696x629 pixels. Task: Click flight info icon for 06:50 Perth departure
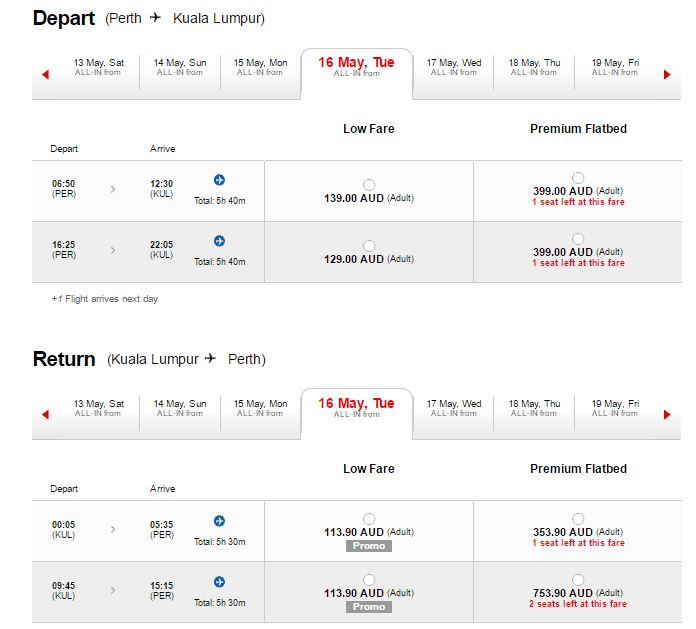tap(219, 180)
